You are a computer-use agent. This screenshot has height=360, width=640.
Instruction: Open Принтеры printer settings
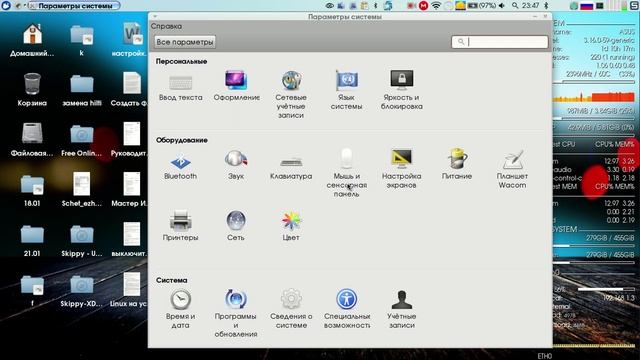click(180, 225)
